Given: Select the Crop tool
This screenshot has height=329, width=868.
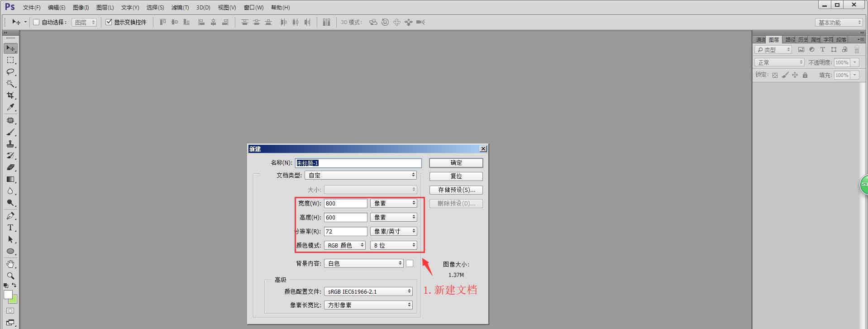Looking at the screenshot, I should pos(10,95).
